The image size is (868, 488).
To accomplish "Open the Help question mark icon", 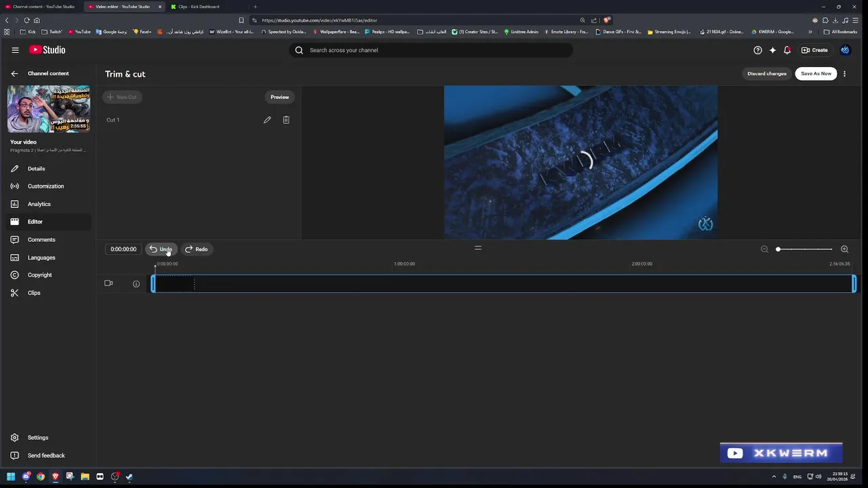I will [757, 50].
